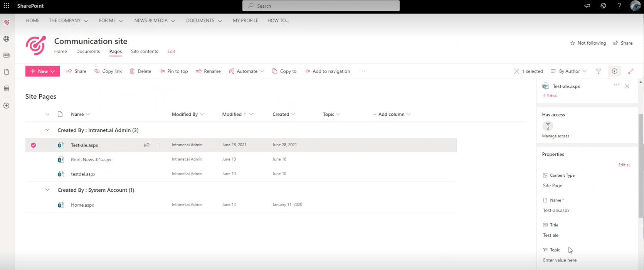
Task: Clear selection using the 1 selected X
Action: [x=517, y=71]
